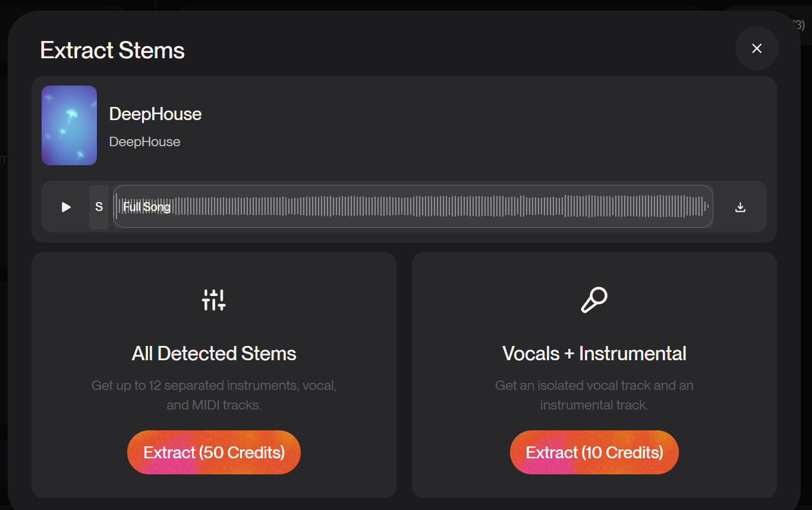Viewport: 812px width, 510px height.
Task: Click the far right end of the waveform
Action: (707, 207)
